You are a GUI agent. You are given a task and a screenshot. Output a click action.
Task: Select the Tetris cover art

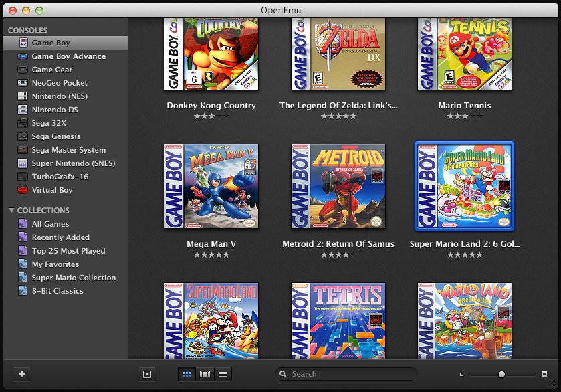(338, 320)
